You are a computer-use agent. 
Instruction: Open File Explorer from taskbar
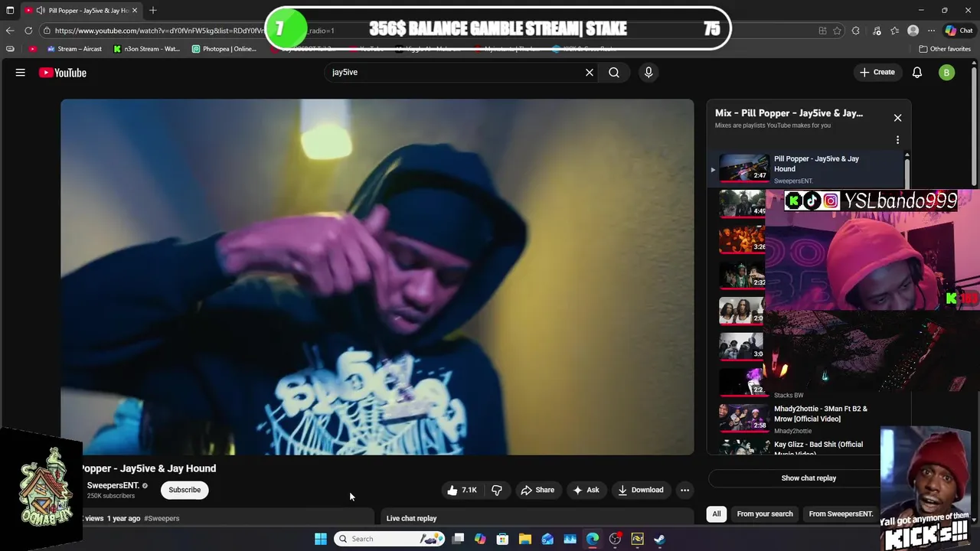(525, 539)
